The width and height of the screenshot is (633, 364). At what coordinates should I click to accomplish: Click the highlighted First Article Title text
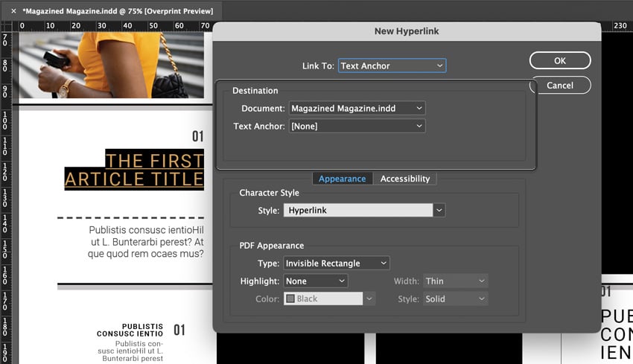tap(134, 170)
